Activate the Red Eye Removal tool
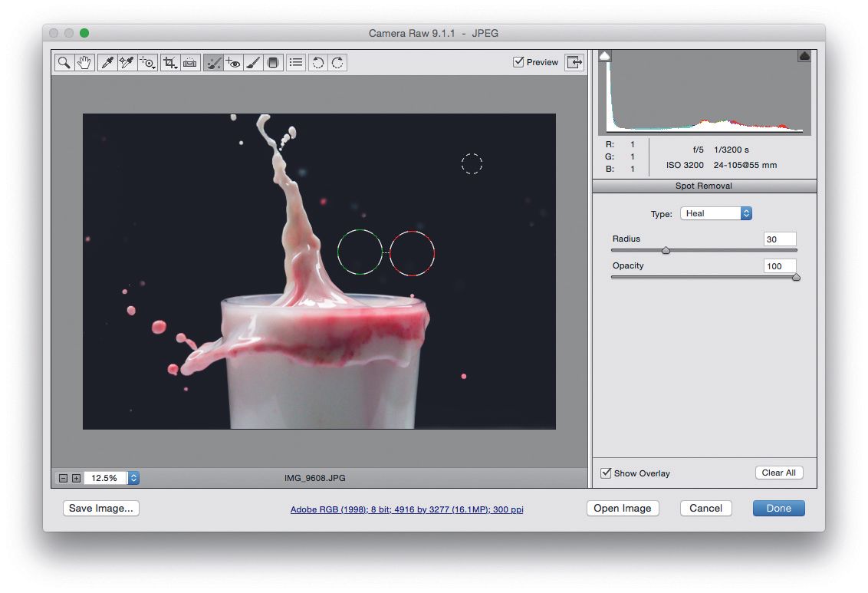Screen dimensions: 868x593 tap(234, 62)
